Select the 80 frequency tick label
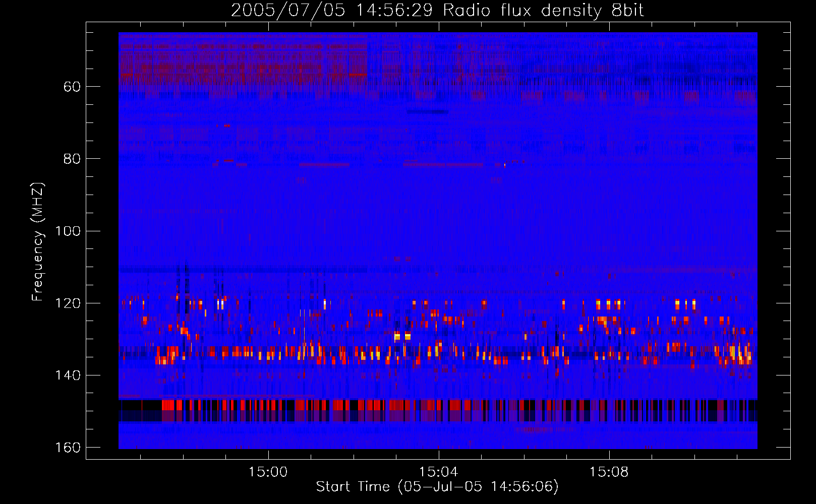Image resolution: width=816 pixels, height=504 pixels. click(x=72, y=159)
